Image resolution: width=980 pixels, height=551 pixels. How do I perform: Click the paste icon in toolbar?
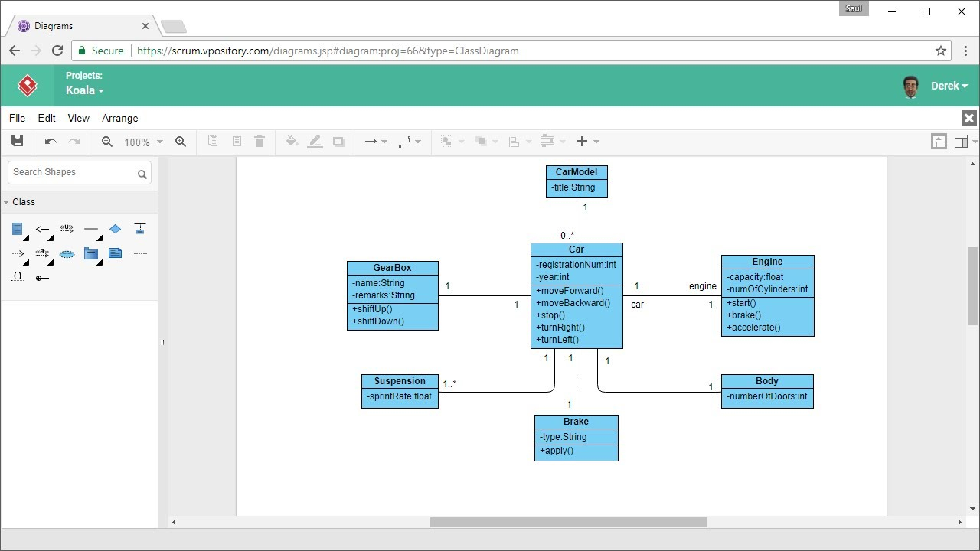(x=237, y=142)
